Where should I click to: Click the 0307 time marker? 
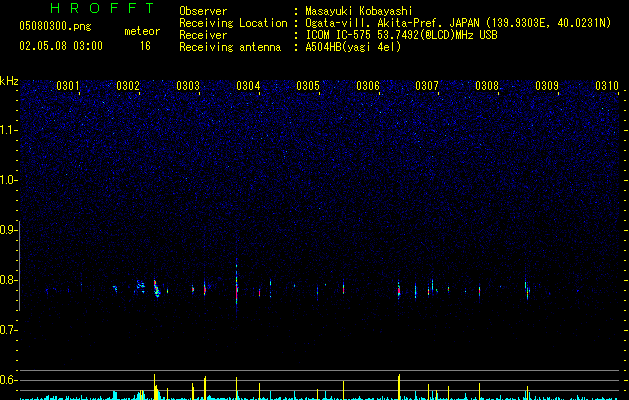coord(427,86)
